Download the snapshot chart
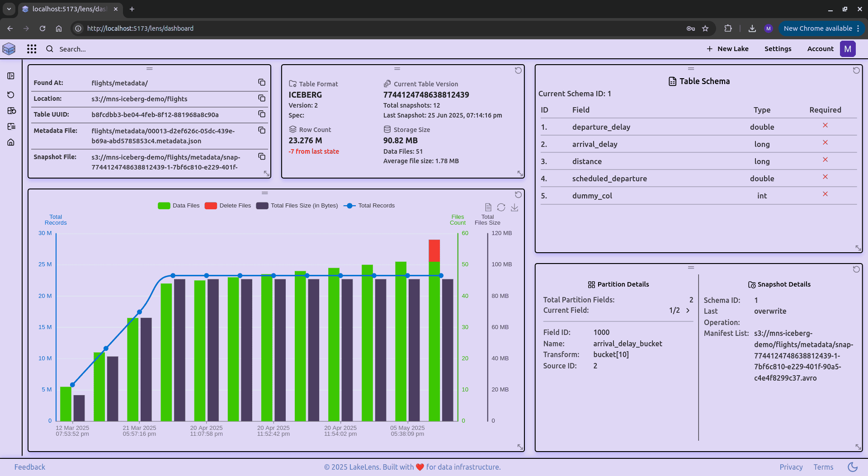 tap(514, 207)
